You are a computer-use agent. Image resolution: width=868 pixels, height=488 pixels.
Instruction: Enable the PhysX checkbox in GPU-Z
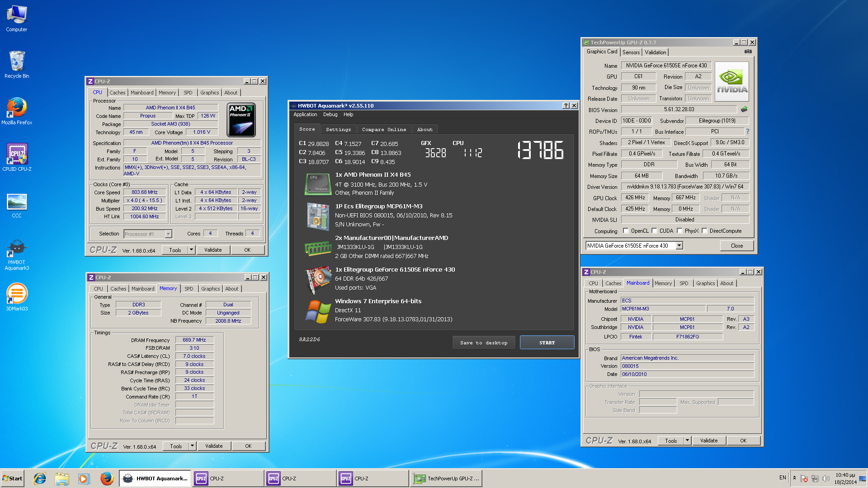[x=679, y=231]
